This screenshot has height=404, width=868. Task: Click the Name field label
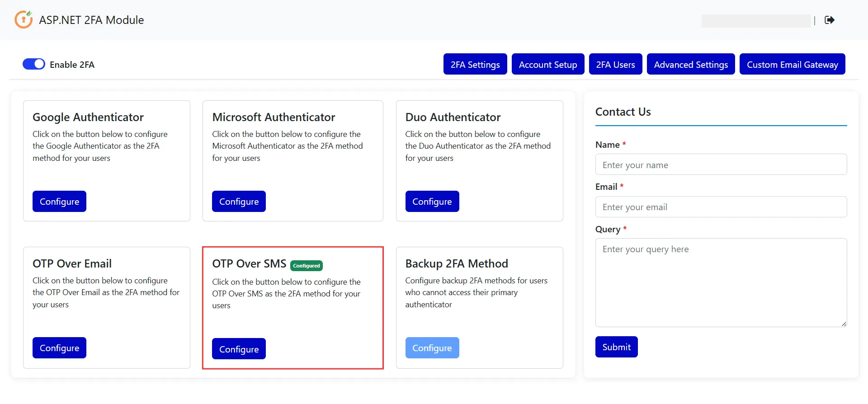(607, 145)
